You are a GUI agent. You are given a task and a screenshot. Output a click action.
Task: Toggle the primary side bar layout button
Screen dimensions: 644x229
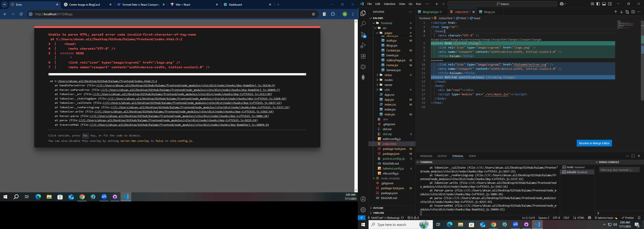click(x=598, y=4)
